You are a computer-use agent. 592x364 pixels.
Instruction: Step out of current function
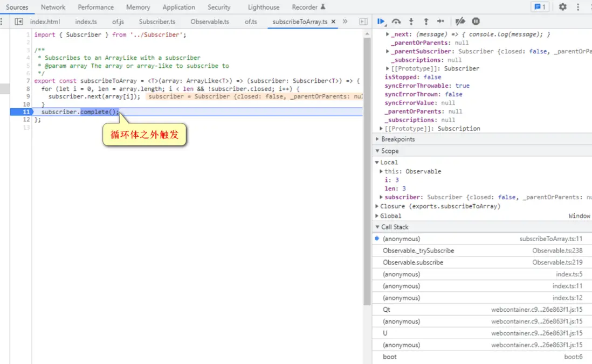[426, 22]
